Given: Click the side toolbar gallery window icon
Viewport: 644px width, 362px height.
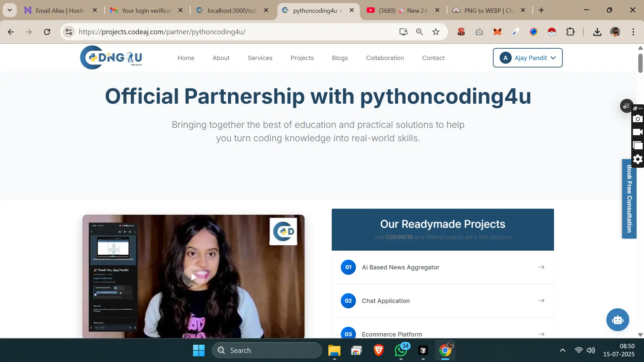Looking at the screenshot, I should tap(638, 145).
